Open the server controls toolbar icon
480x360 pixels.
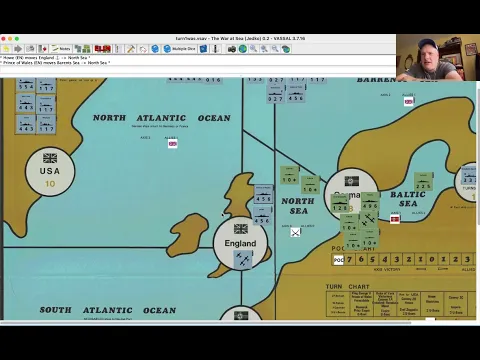click(x=30, y=49)
